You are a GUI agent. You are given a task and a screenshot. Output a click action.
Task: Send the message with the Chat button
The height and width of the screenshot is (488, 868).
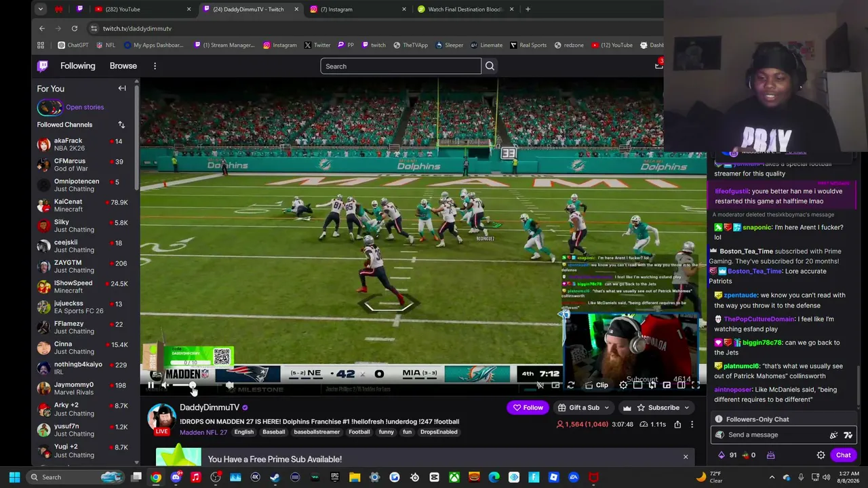point(843,455)
